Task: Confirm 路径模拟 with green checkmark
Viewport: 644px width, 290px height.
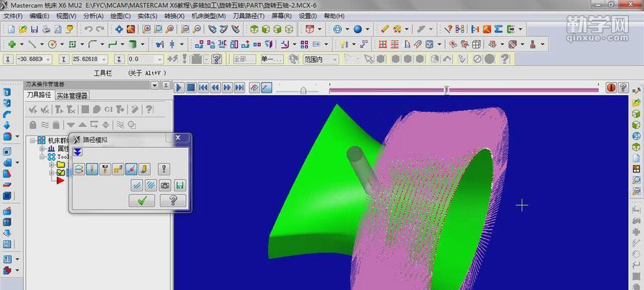Action: [142, 201]
